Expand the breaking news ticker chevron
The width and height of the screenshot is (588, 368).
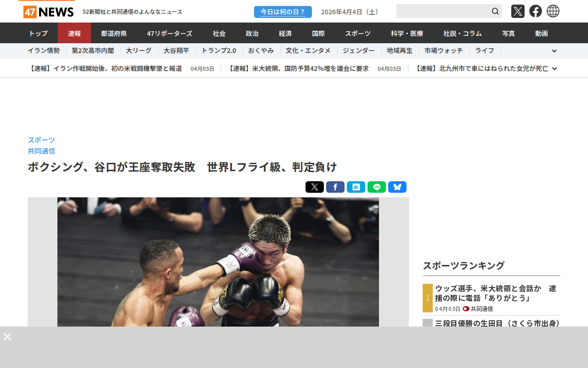554,69
